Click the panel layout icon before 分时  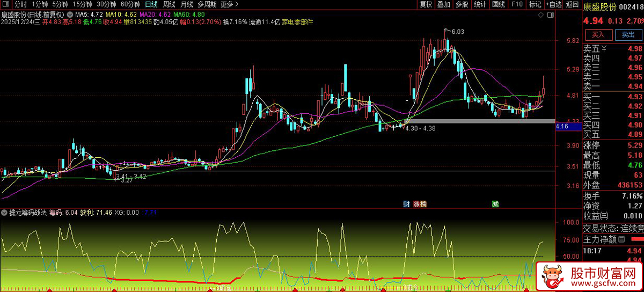(x=6, y=4)
